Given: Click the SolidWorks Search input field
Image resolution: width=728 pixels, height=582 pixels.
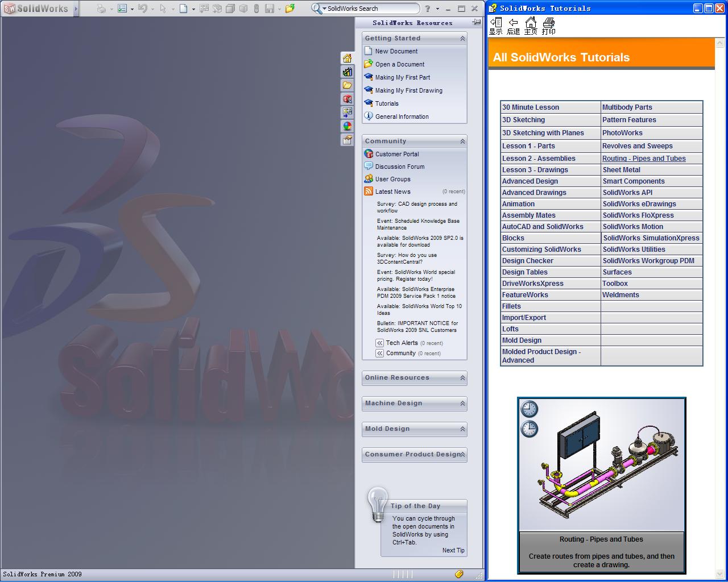Looking at the screenshot, I should pos(372,9).
